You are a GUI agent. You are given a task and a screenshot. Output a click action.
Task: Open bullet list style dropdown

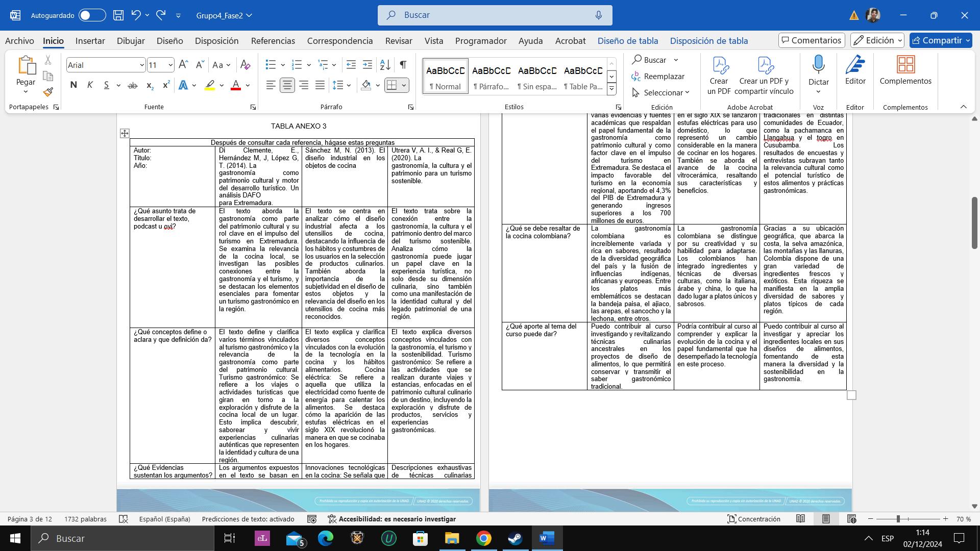(282, 65)
